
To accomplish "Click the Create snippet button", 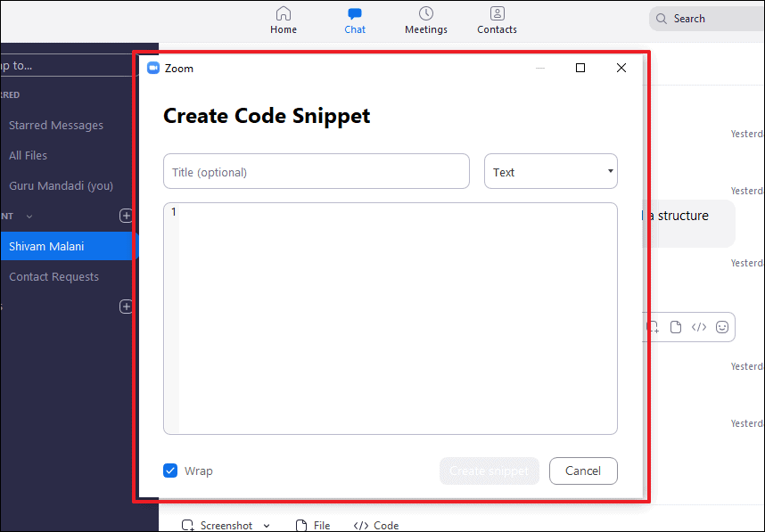I will click(x=489, y=471).
